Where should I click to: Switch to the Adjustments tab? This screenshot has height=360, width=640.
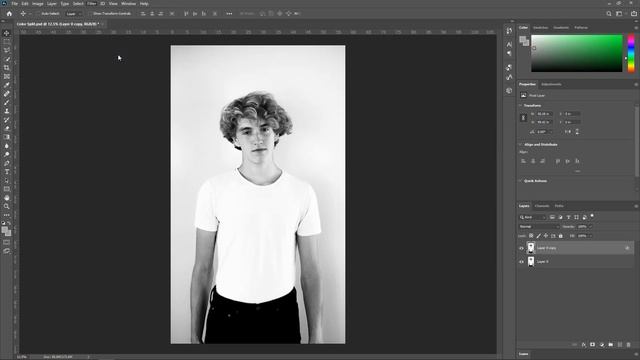click(551, 84)
